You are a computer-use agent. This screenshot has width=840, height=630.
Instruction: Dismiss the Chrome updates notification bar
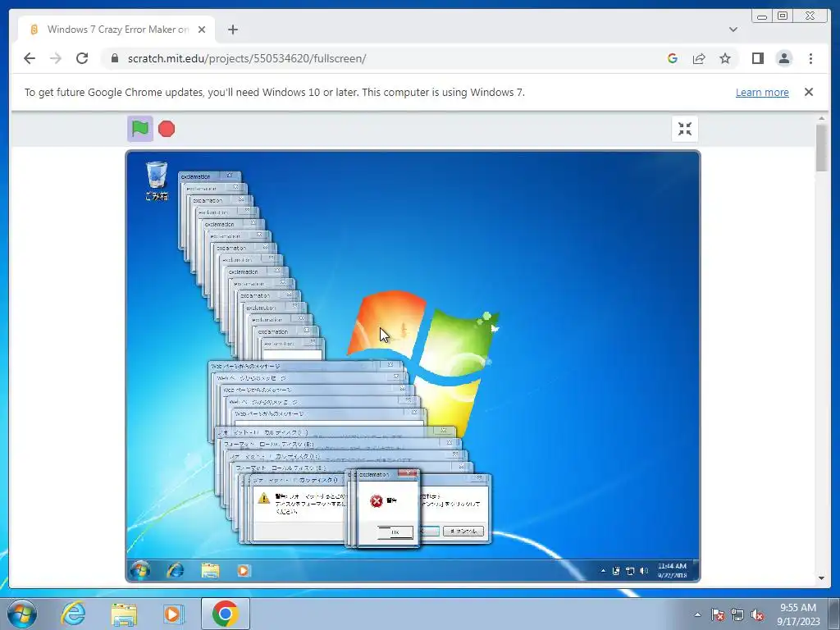pyautogui.click(x=809, y=92)
